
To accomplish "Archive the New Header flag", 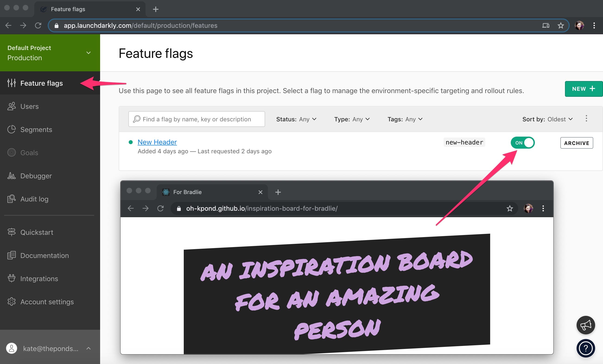I will (577, 143).
